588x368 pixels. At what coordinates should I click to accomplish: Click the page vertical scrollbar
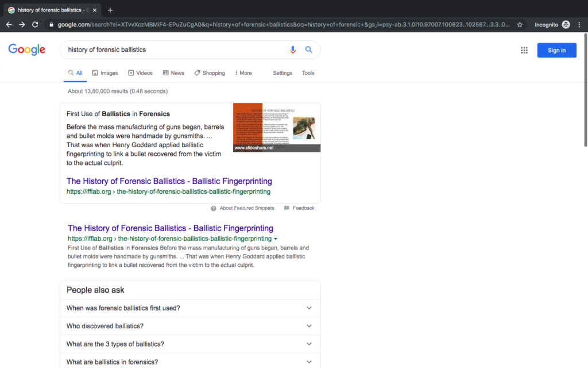pyautogui.click(x=585, y=90)
